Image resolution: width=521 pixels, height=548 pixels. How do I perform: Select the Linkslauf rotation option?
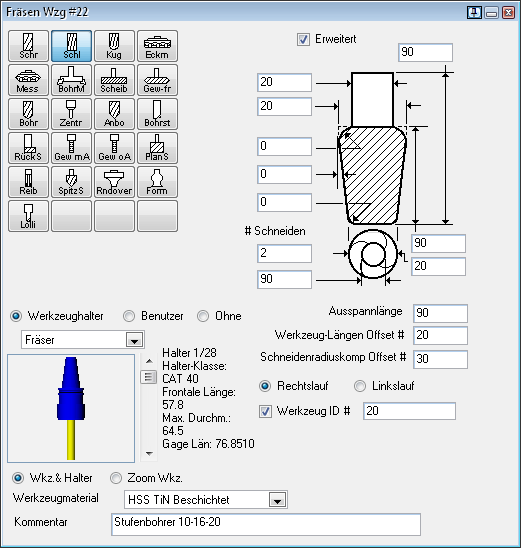(360, 386)
